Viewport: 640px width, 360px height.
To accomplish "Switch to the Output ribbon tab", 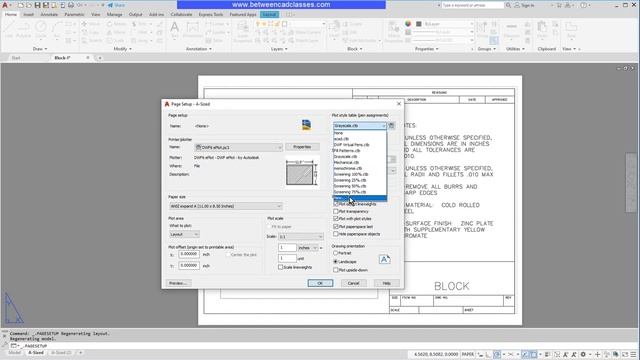I will [x=136, y=15].
